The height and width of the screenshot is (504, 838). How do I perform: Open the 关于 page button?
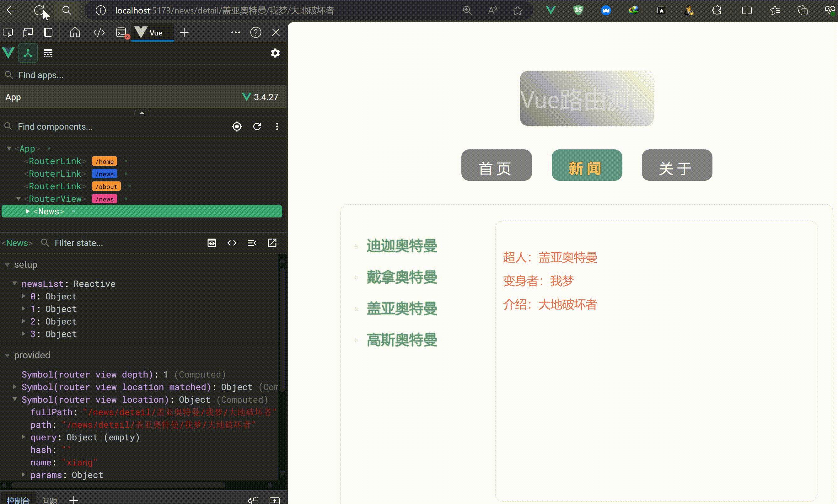(x=677, y=165)
